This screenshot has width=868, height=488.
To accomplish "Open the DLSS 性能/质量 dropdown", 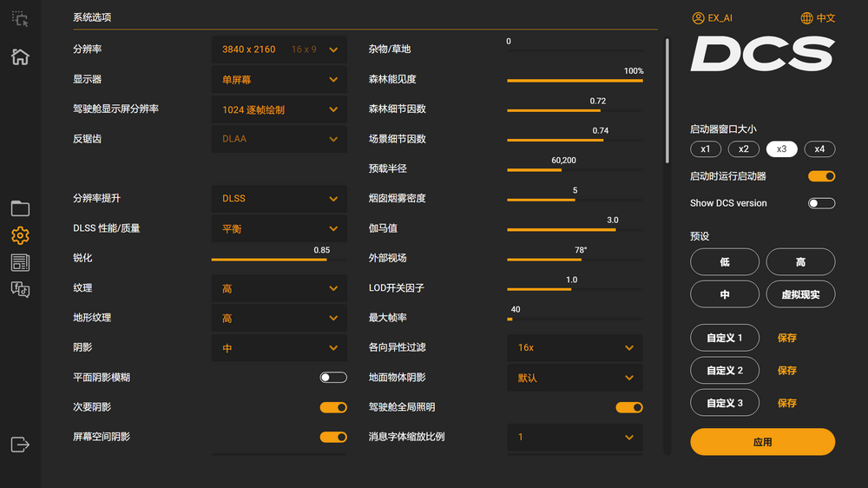I will pyautogui.click(x=279, y=228).
